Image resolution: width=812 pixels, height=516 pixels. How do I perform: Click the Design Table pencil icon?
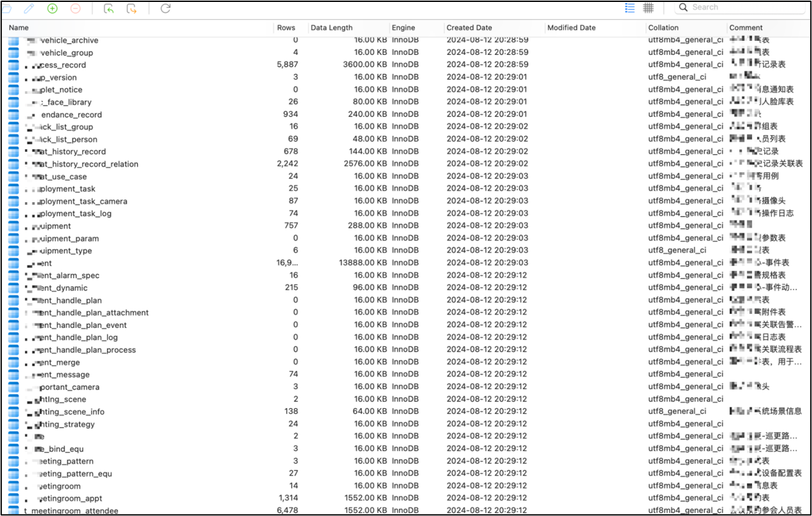tap(29, 8)
